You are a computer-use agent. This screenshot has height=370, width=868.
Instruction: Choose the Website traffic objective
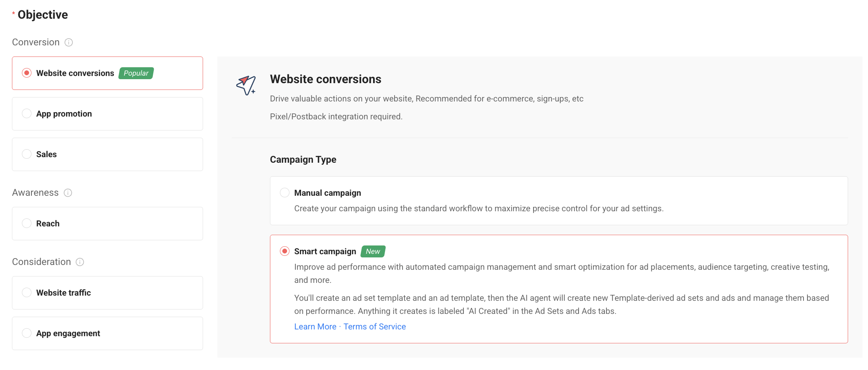click(x=108, y=293)
